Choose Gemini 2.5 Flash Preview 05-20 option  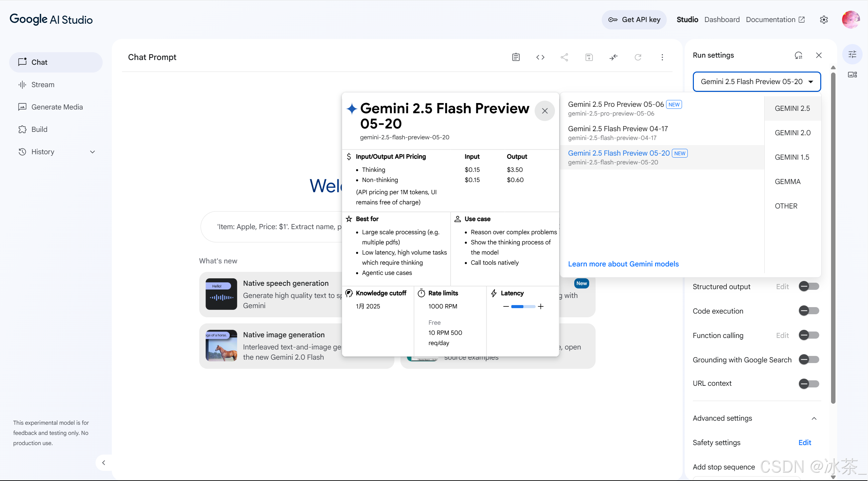point(662,157)
